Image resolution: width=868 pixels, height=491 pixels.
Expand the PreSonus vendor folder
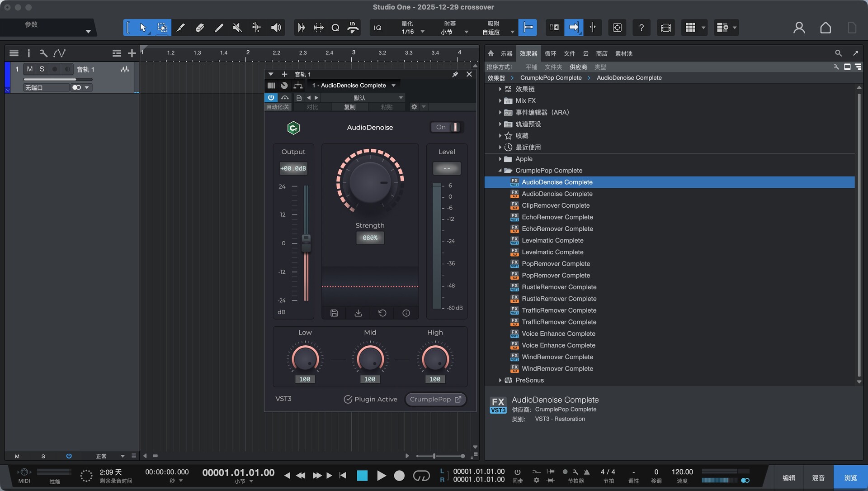click(x=500, y=380)
